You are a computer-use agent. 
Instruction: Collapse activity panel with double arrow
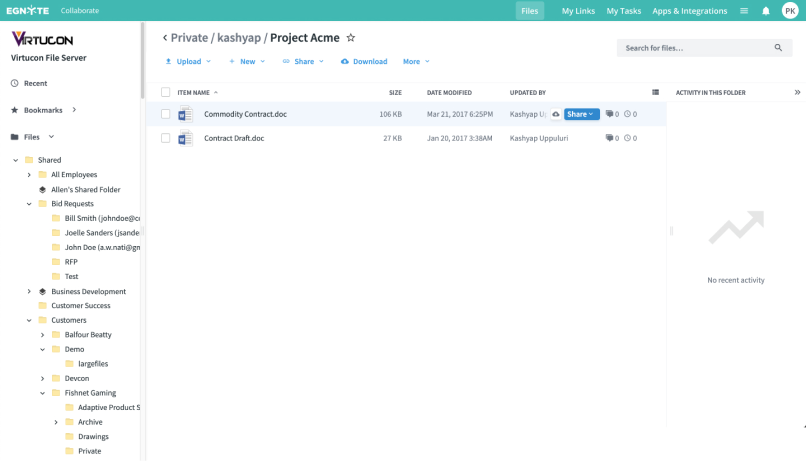[797, 92]
